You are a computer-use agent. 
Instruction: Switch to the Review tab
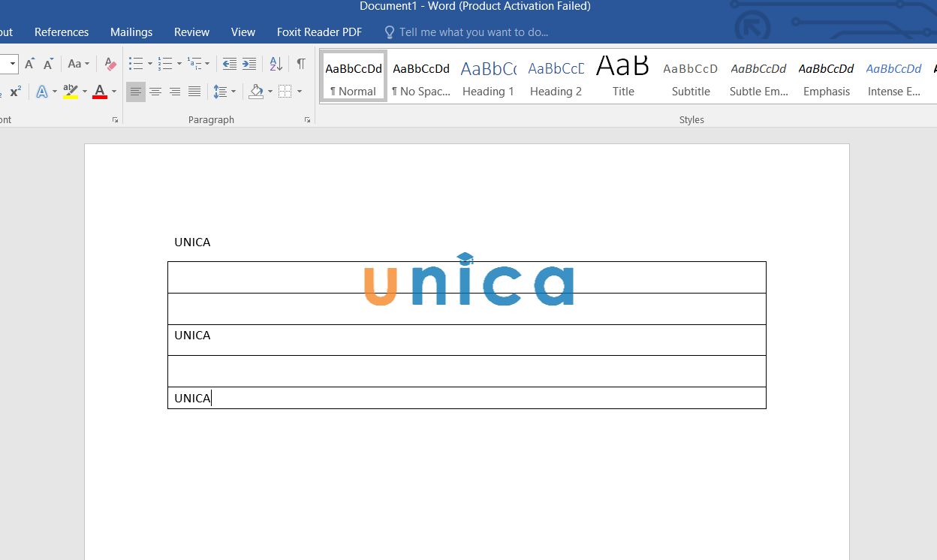click(191, 32)
